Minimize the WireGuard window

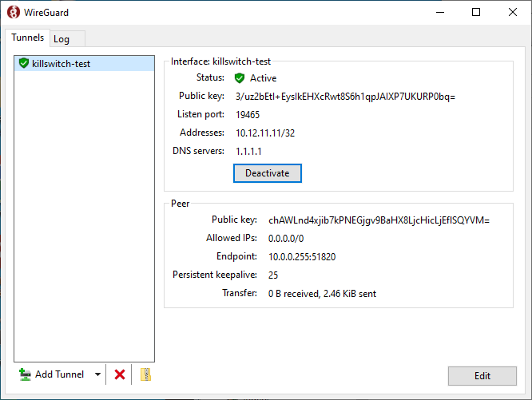[440, 12]
